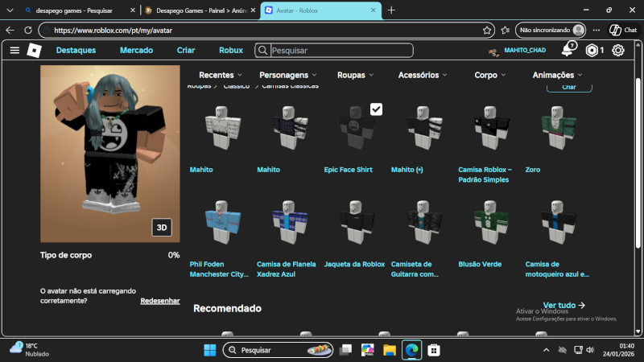Image resolution: width=644 pixels, height=362 pixels.
Task: Open Microsoft Edge in the taskbar
Action: click(411, 350)
